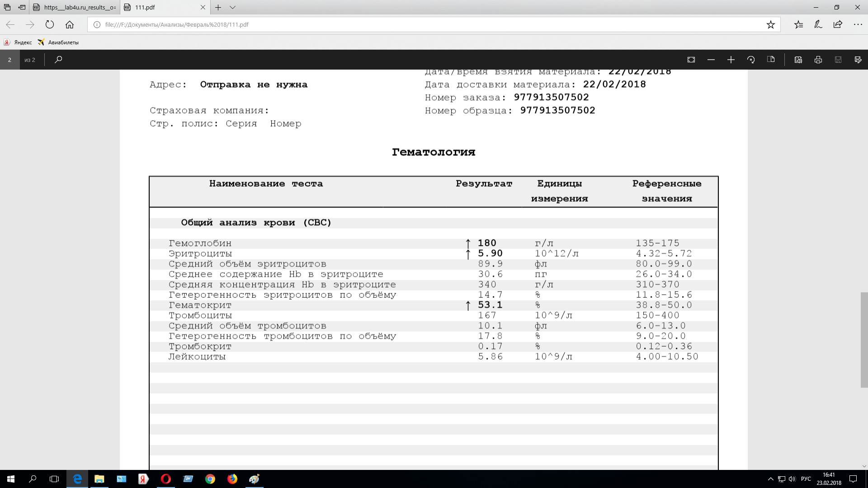The height and width of the screenshot is (488, 868).
Task: Switch page layout view
Action: click(x=771, y=60)
